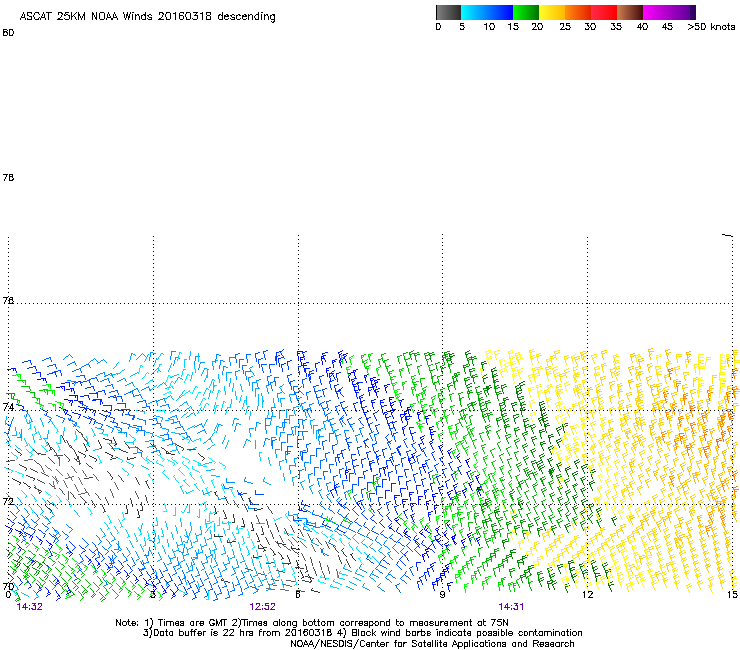Click the '30' label under the color bar
The image size is (740, 650).
(590, 27)
